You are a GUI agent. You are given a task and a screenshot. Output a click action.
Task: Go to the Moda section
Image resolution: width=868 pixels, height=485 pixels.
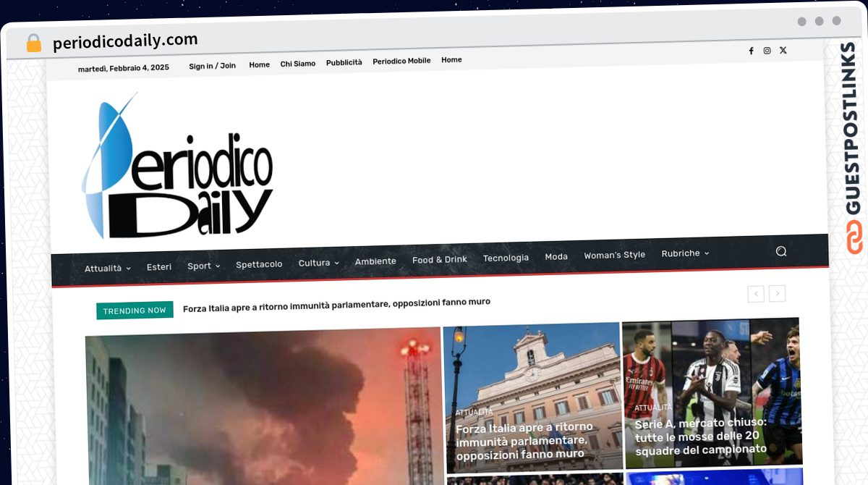click(556, 256)
